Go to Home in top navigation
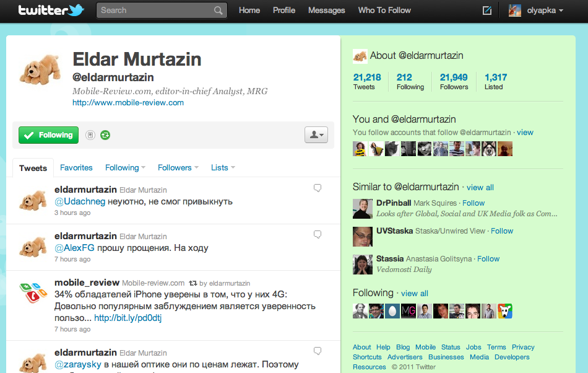588x373 pixels. click(249, 11)
